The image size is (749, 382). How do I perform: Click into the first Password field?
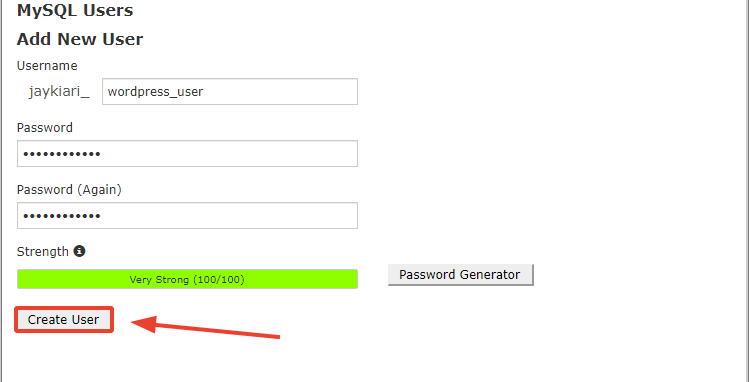187,154
